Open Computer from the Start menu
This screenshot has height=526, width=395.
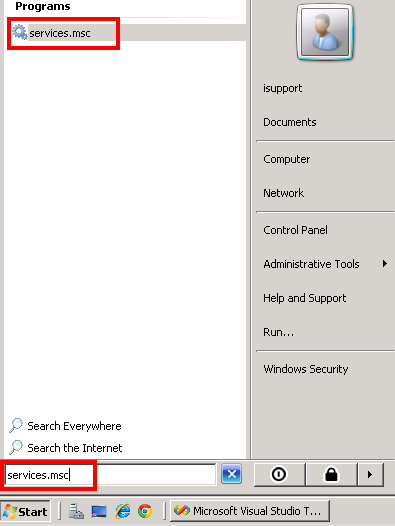tap(287, 159)
